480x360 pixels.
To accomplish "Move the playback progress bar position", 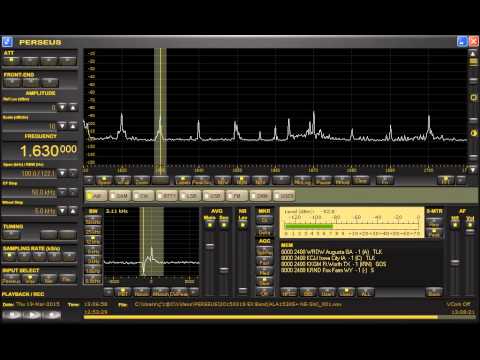I will click(280, 317).
